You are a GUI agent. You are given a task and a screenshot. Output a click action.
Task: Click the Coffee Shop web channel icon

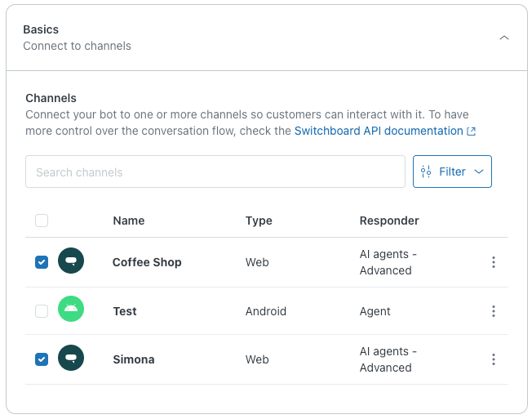tap(71, 262)
